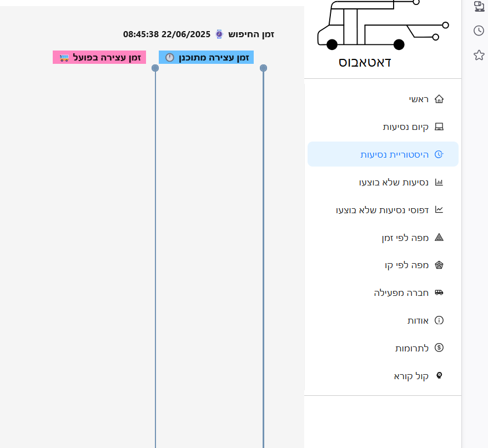The width and height of the screenshot is (488, 448).
Task: Select the truck icon for חברה מפעילה
Action: [439, 293]
